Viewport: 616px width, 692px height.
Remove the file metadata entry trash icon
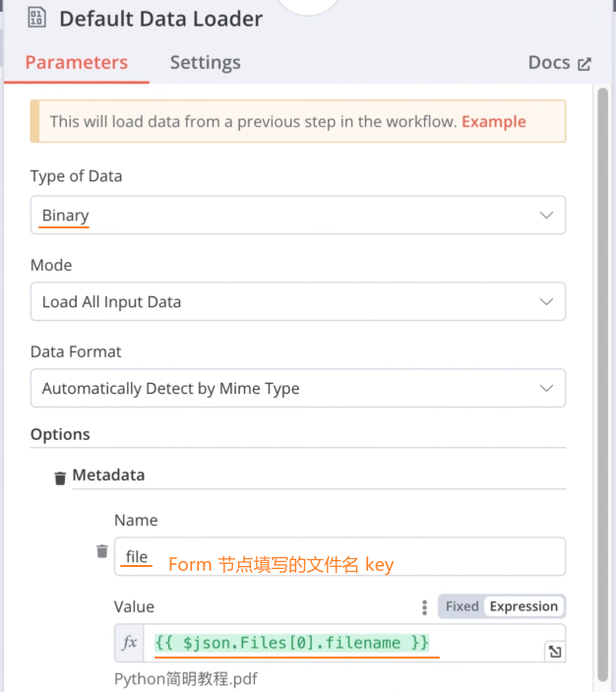tap(101, 551)
